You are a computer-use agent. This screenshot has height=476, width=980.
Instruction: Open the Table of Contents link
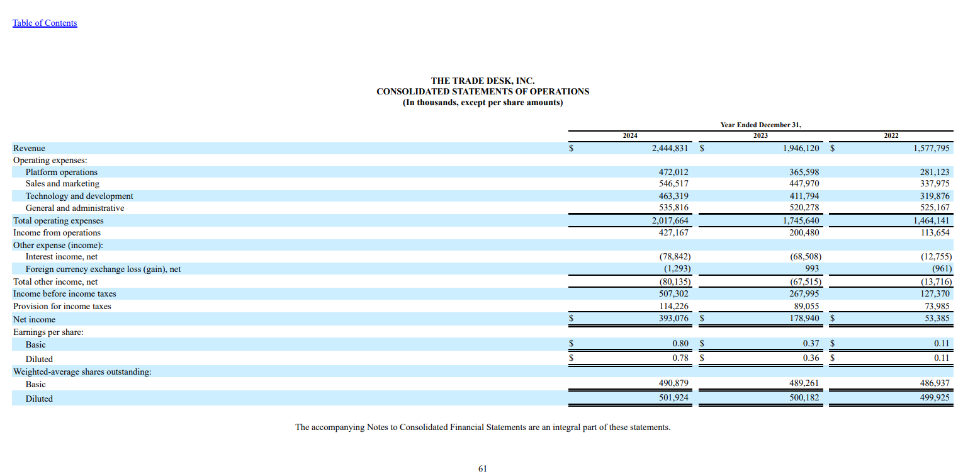(45, 23)
